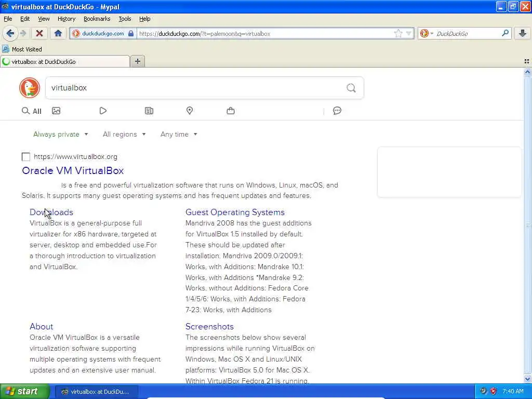Open the Bookmarks menu
The height and width of the screenshot is (399, 532).
pos(97,19)
